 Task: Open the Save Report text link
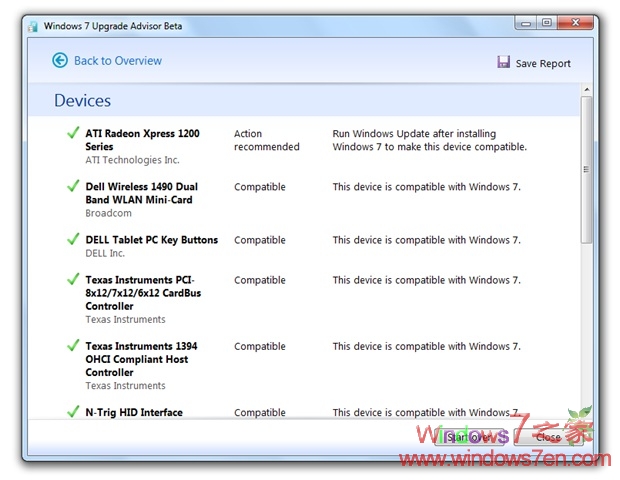[543, 63]
